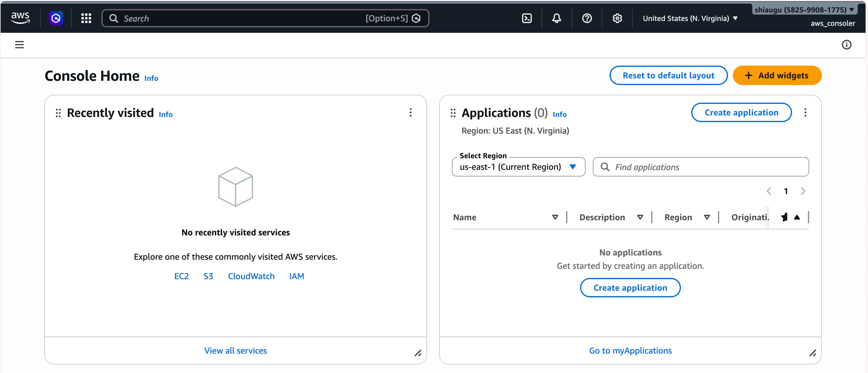
Task: Click Create application in Applications header
Action: click(x=741, y=113)
